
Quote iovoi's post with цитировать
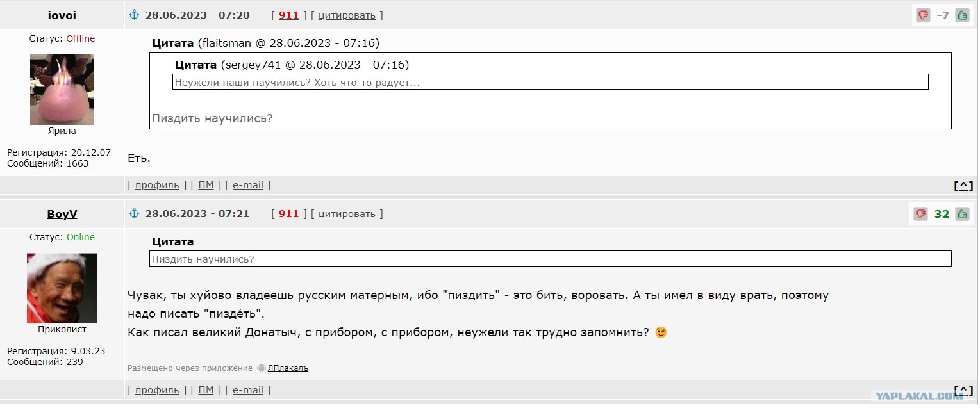(347, 15)
